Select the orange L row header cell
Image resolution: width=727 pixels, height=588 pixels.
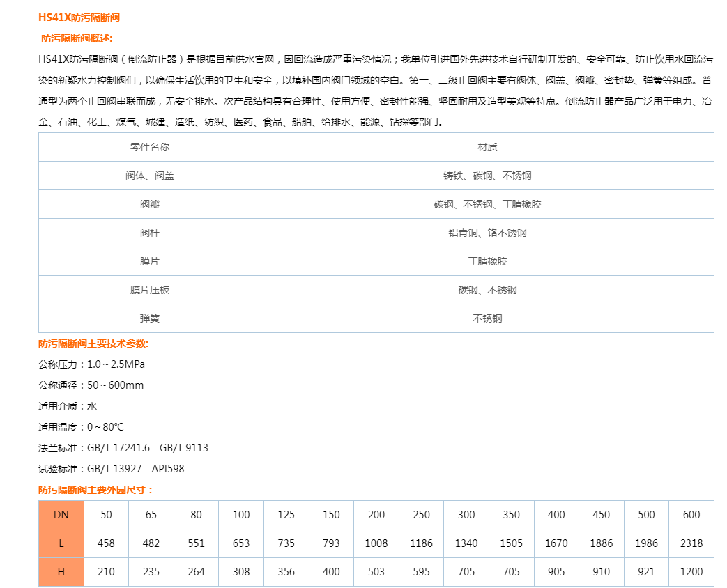tap(61, 543)
